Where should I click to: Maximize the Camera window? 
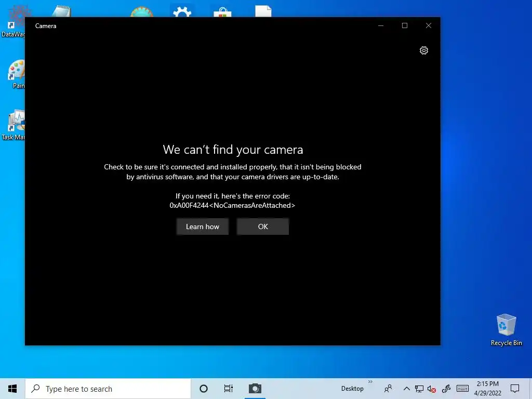coord(405,26)
